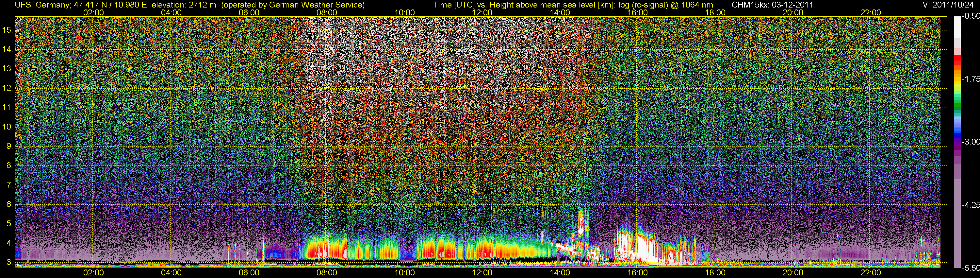Click the '13.' height axis label

[8, 69]
